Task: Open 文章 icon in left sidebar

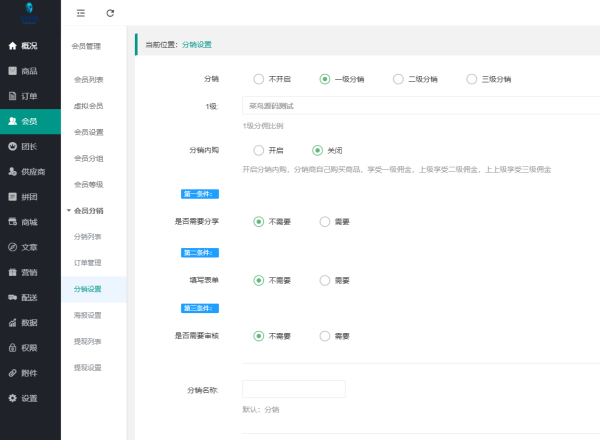Action: tap(13, 247)
